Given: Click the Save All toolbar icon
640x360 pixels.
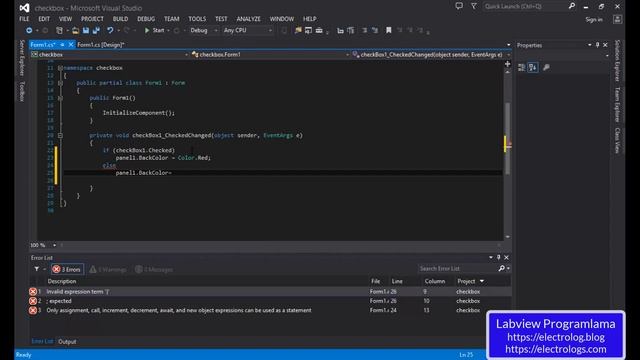Looking at the screenshot, I should 96,30.
